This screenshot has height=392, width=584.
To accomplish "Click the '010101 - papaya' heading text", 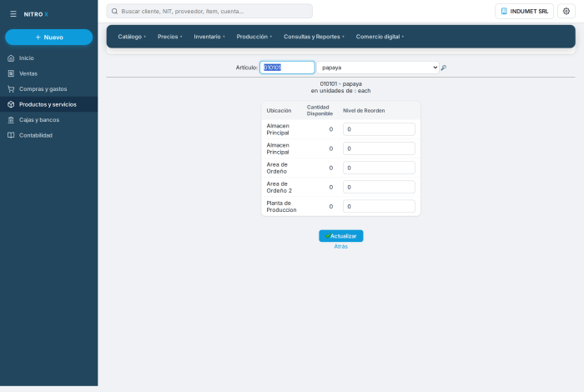I will coord(340,83).
